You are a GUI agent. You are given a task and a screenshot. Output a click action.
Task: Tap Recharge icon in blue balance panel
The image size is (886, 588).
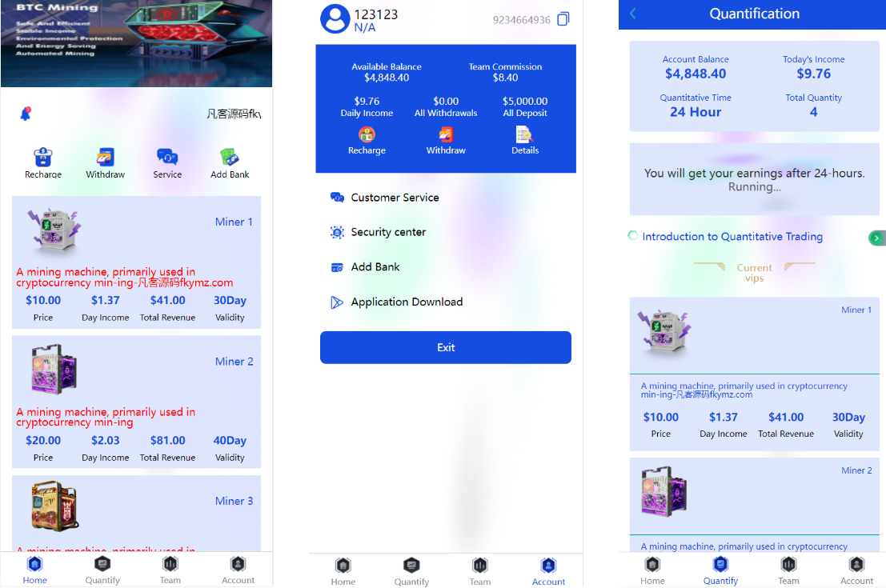coord(367,134)
